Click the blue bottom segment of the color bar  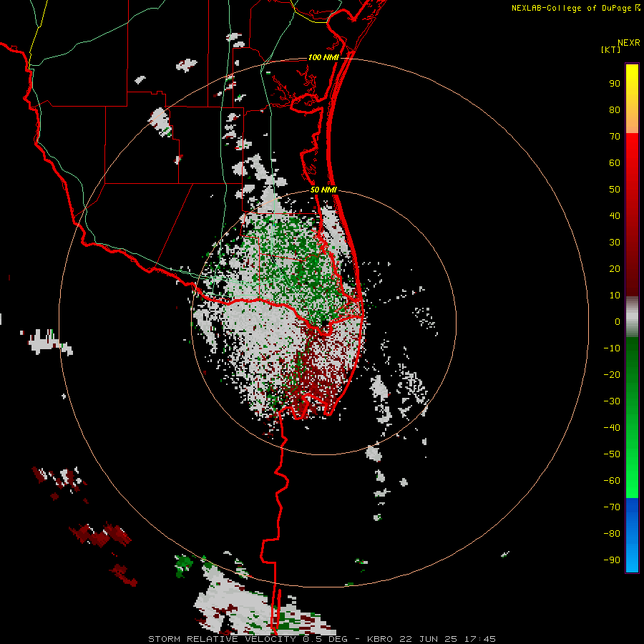tap(632, 535)
